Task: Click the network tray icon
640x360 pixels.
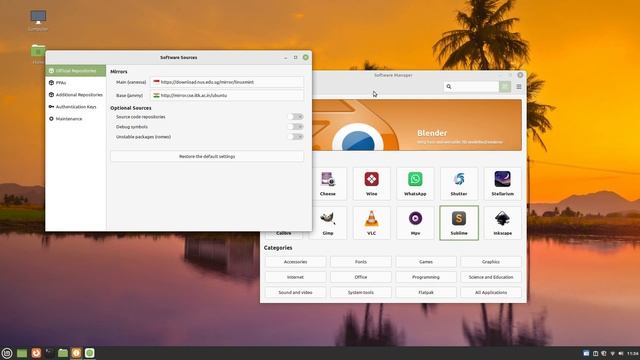Action: 612,353
